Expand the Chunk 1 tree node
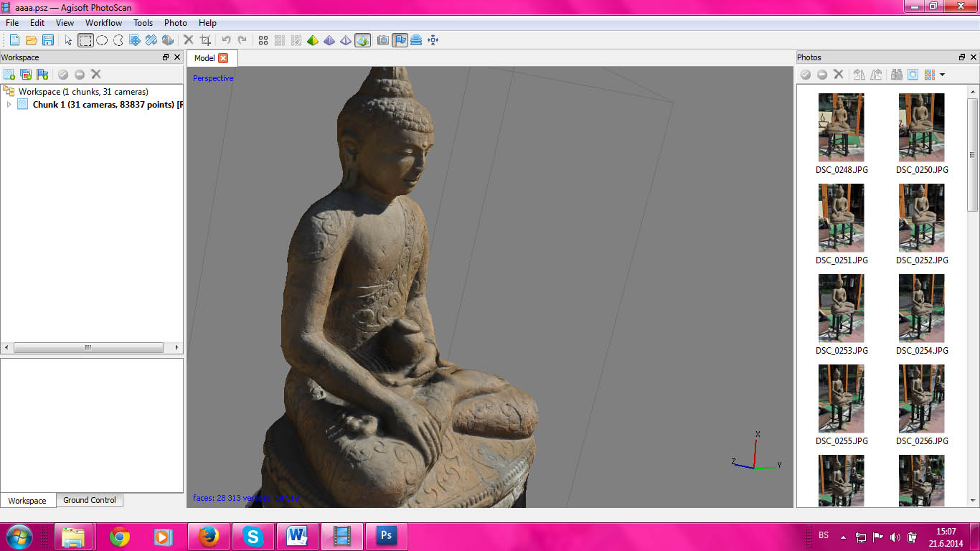The image size is (980, 551). pos(9,105)
